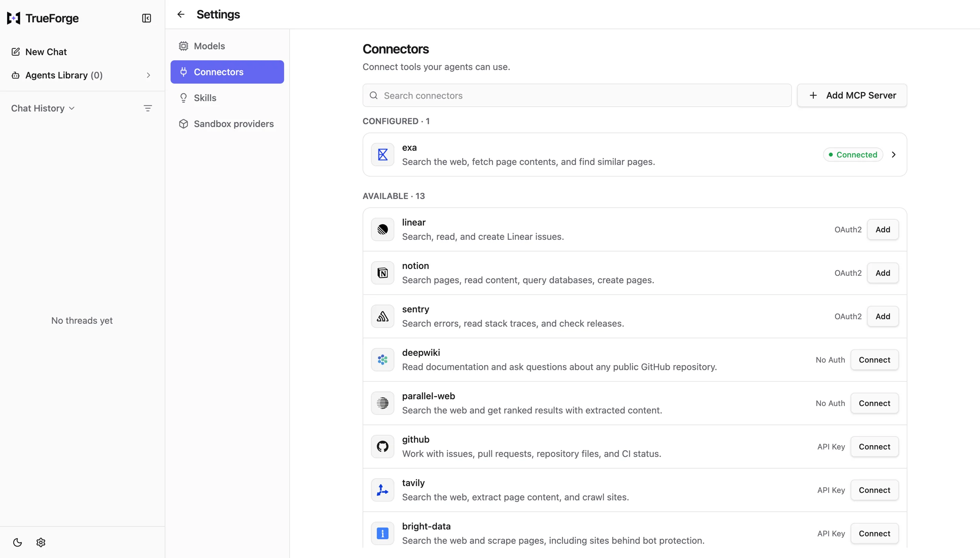This screenshot has width=980, height=558.
Task: Click the OAuth2 label on linear row
Action: coord(848,229)
